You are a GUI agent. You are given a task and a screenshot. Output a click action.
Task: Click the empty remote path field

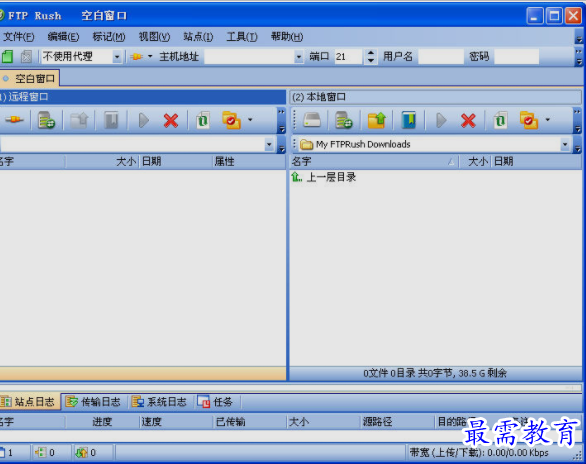pos(132,144)
